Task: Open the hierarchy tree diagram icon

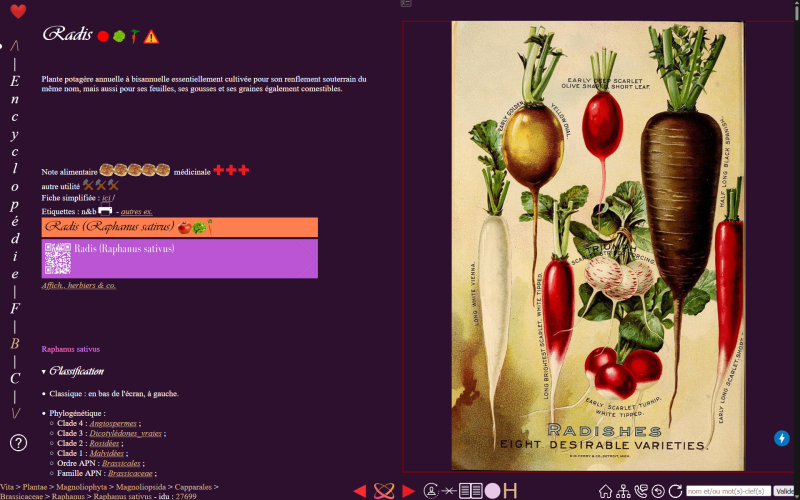Action: click(623, 491)
